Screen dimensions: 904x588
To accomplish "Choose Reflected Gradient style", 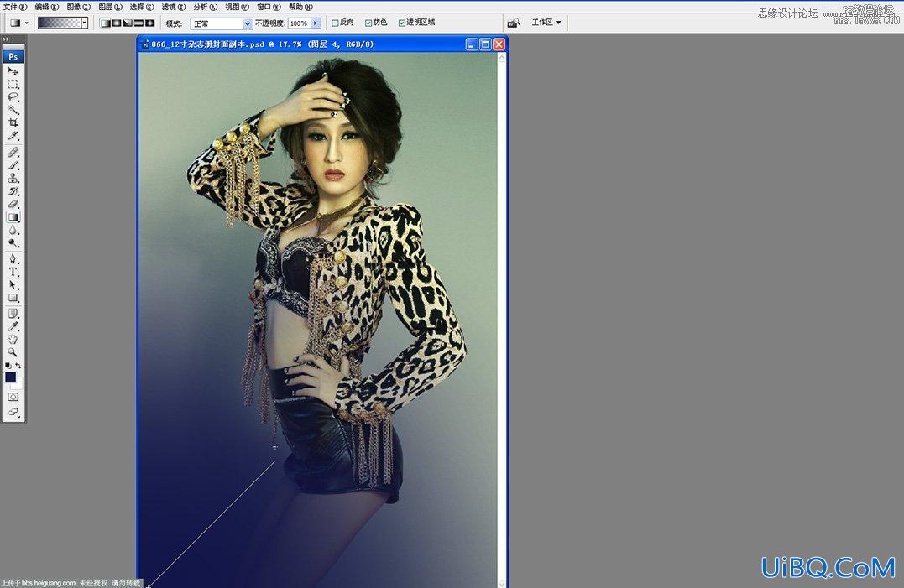I will coord(138,23).
